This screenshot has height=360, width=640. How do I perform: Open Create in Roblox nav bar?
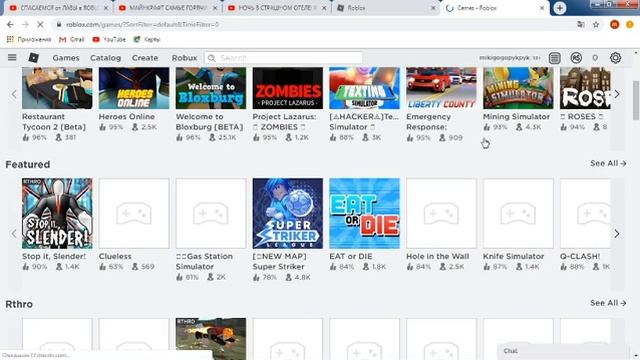(x=145, y=58)
